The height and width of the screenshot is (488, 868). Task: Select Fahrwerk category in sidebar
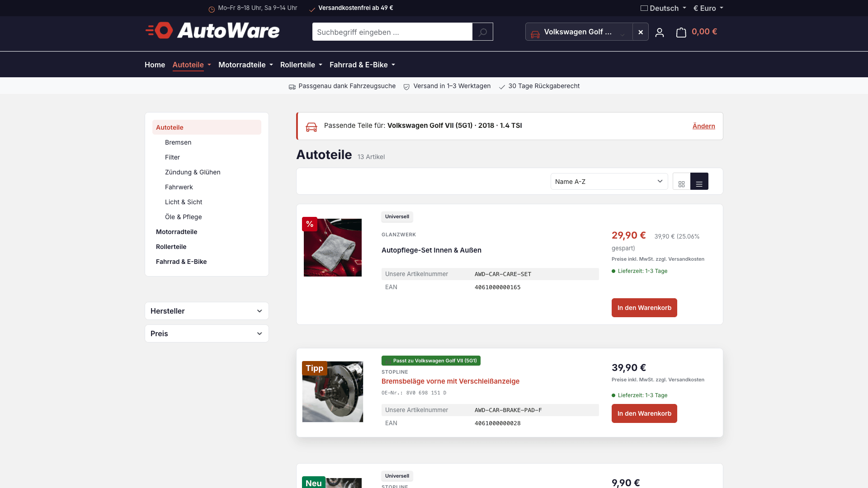pos(179,187)
